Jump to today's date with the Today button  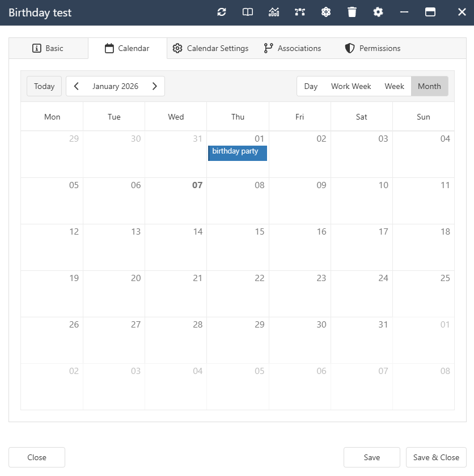point(44,86)
